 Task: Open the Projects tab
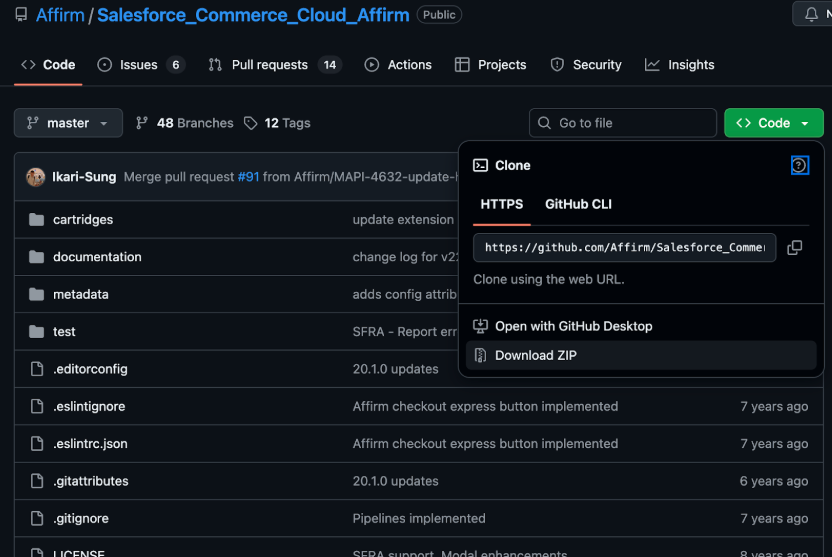491,65
